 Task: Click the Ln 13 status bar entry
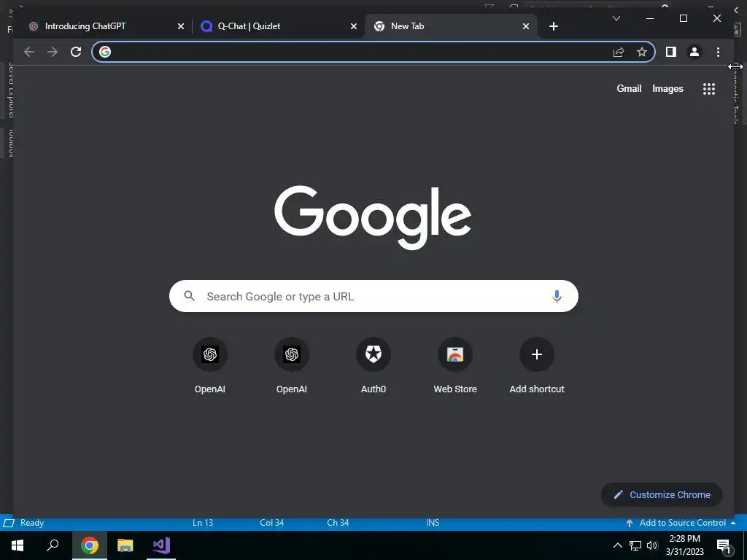(203, 523)
